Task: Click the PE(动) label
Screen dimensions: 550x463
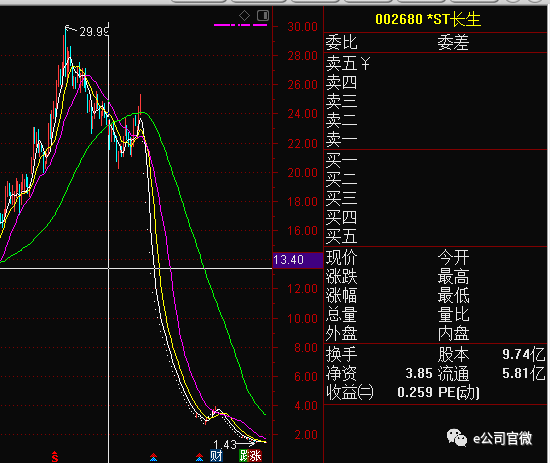Action: [x=459, y=392]
